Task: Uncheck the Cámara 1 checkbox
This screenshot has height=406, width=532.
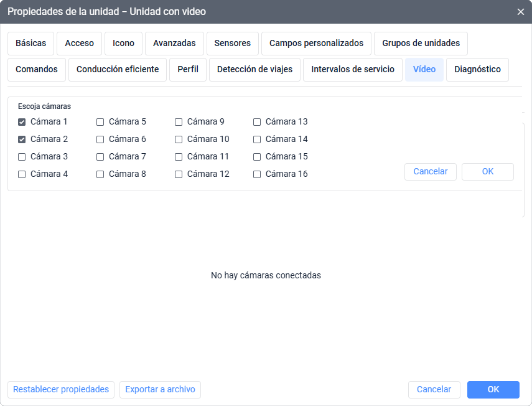Action: click(x=22, y=122)
